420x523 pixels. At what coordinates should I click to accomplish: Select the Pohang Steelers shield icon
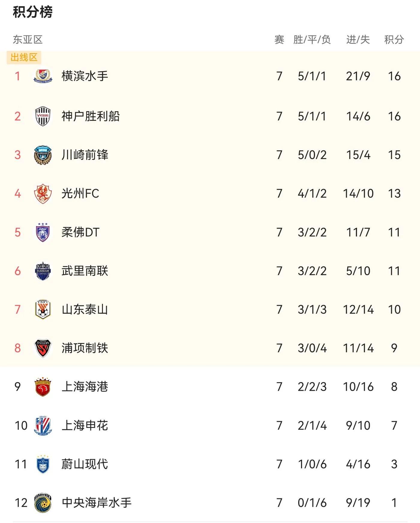tap(43, 348)
